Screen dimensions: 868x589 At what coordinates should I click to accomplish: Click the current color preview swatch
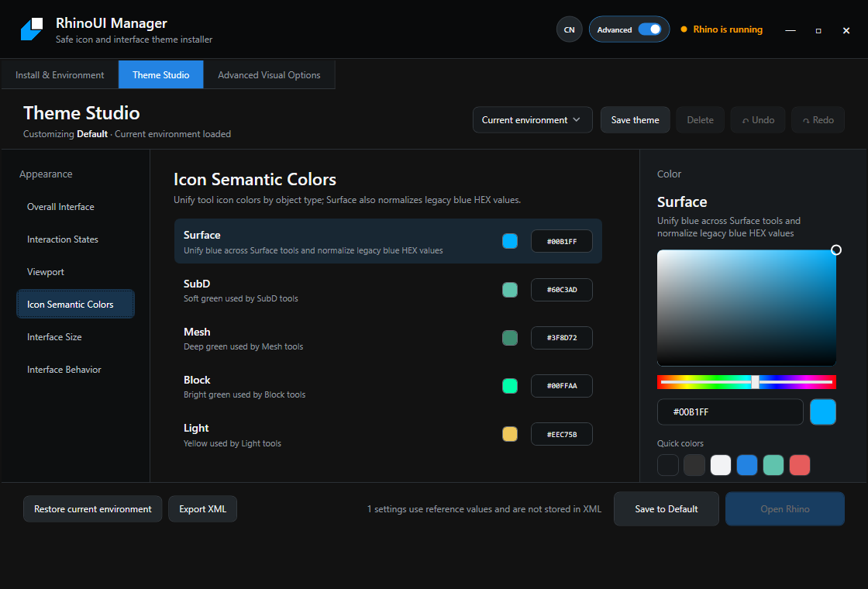point(822,412)
